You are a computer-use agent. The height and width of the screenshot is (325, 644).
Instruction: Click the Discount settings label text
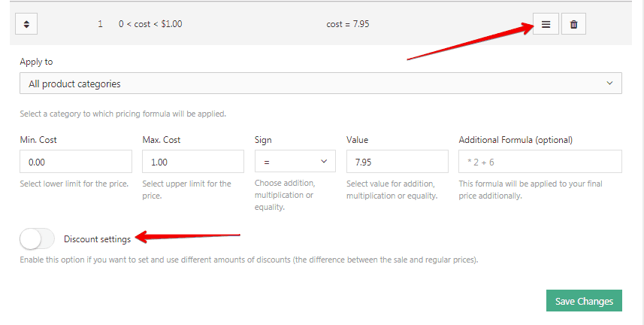tap(98, 239)
